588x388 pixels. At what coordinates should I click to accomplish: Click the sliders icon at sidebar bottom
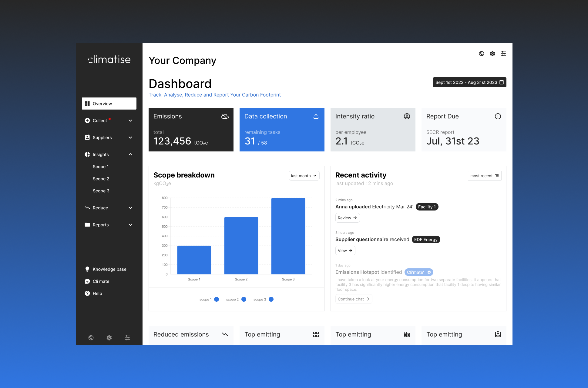coord(127,337)
